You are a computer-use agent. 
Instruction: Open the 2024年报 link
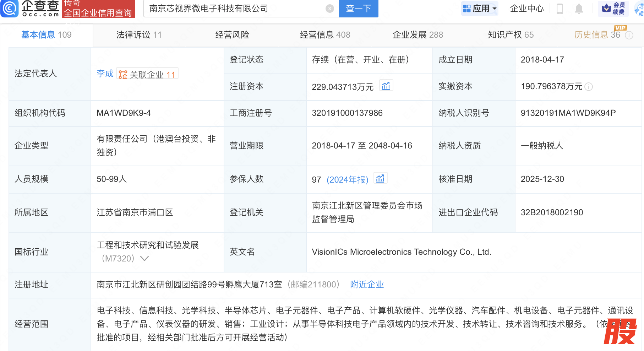[347, 180]
